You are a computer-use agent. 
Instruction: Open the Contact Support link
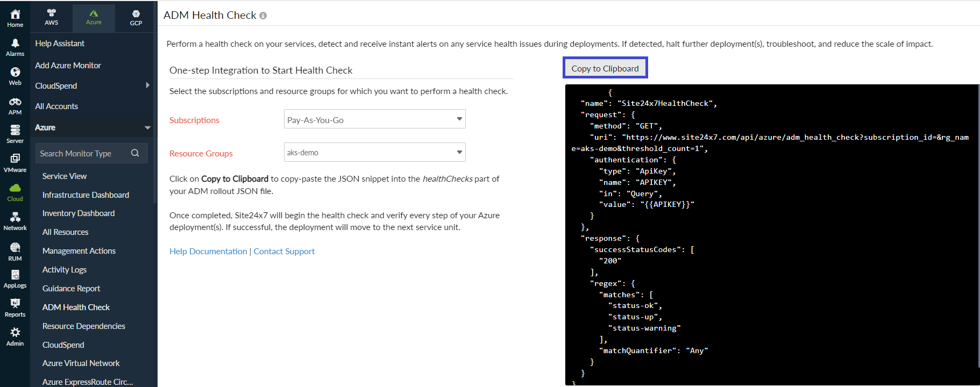pos(284,252)
